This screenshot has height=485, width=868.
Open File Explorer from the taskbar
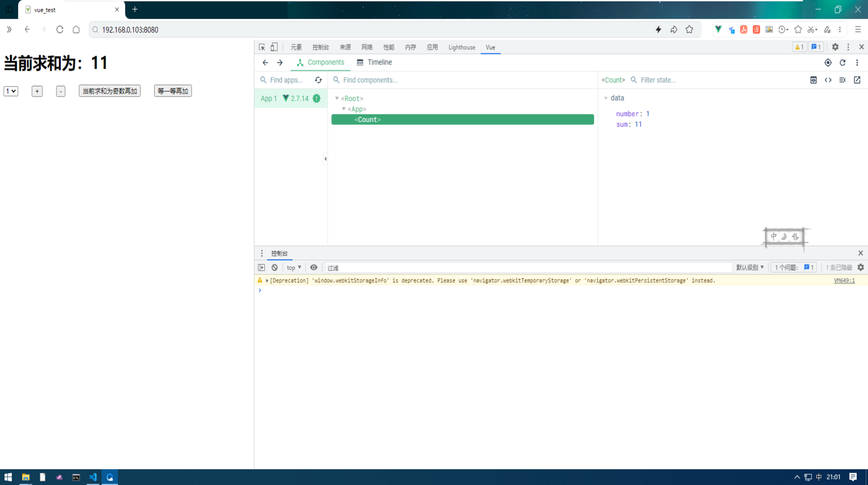pos(26,477)
